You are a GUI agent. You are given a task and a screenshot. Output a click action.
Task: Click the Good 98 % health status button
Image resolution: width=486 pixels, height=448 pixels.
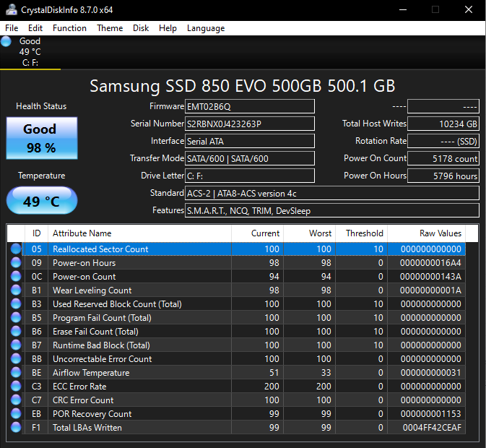tap(42, 138)
